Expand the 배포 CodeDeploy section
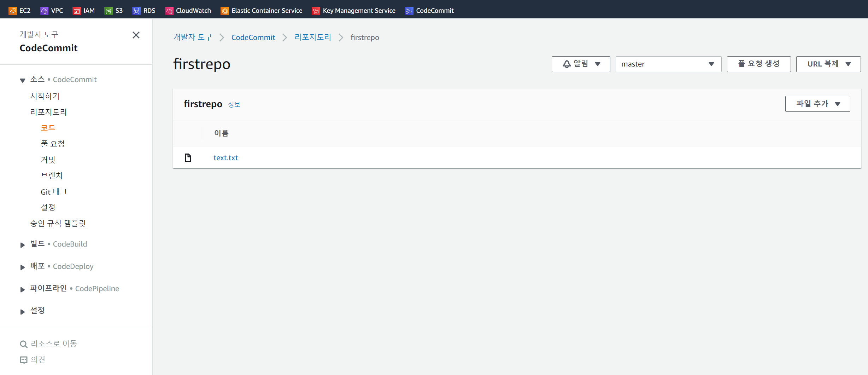This screenshot has height=375, width=868. point(23,267)
